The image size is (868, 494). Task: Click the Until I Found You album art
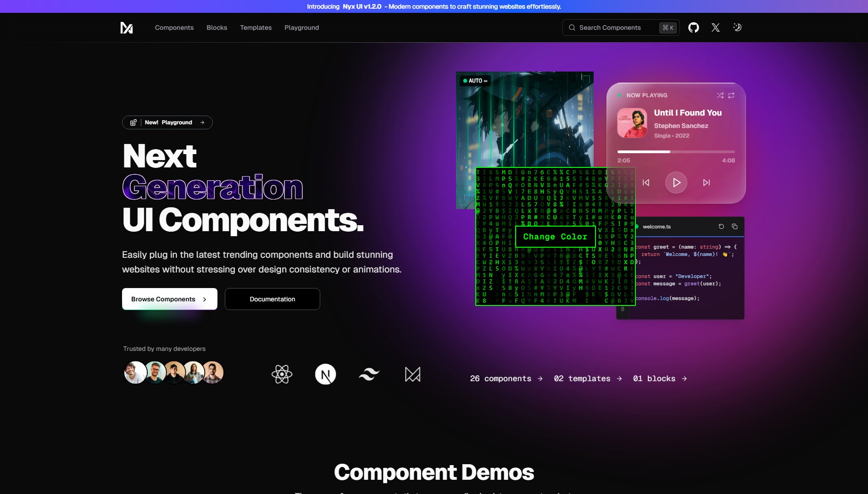pos(632,123)
